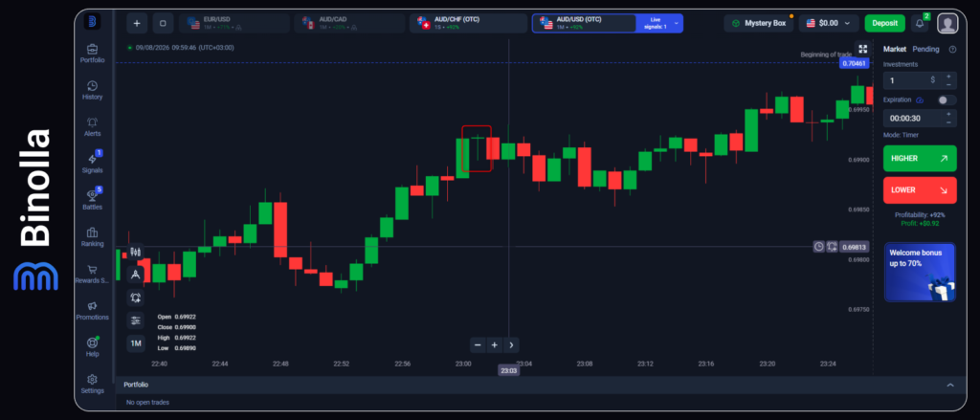Click the alert icon beside price 0.69813
The image size is (980, 420).
(832, 247)
